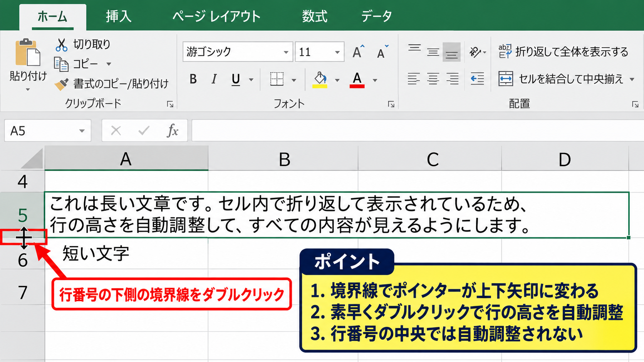Decrease font size with the smaller A icon
Screen dimensions: 644x362
pyautogui.click(x=382, y=52)
